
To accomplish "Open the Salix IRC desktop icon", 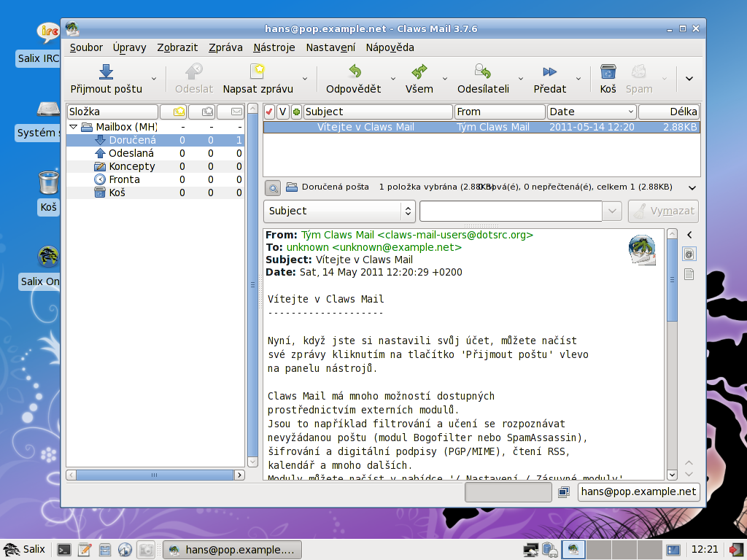I will pyautogui.click(x=48, y=32).
